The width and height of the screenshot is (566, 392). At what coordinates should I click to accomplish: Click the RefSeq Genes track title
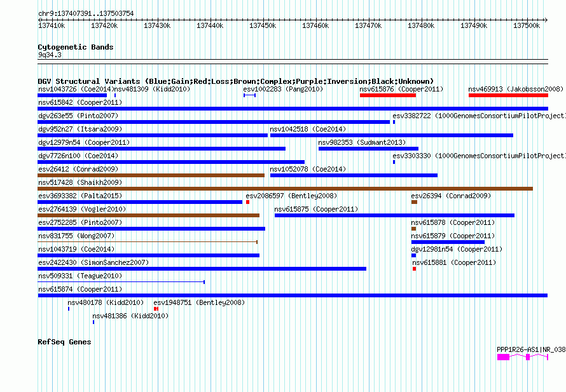click(x=64, y=342)
